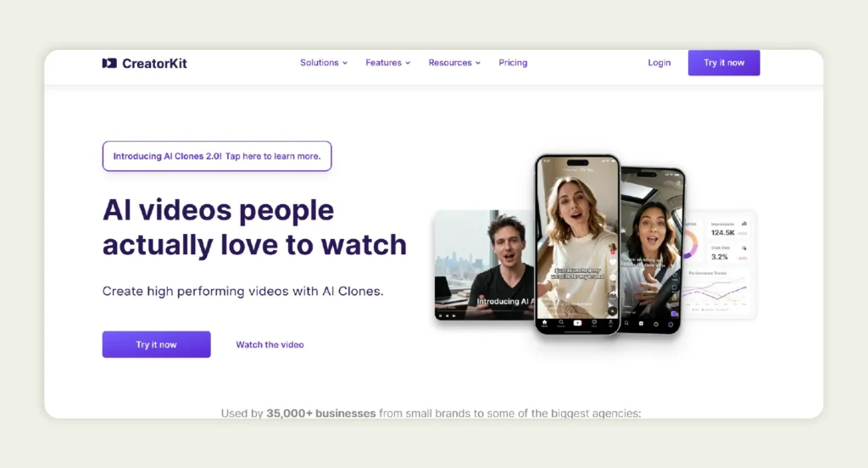Select the man's landscape video thumbnail

(484, 265)
